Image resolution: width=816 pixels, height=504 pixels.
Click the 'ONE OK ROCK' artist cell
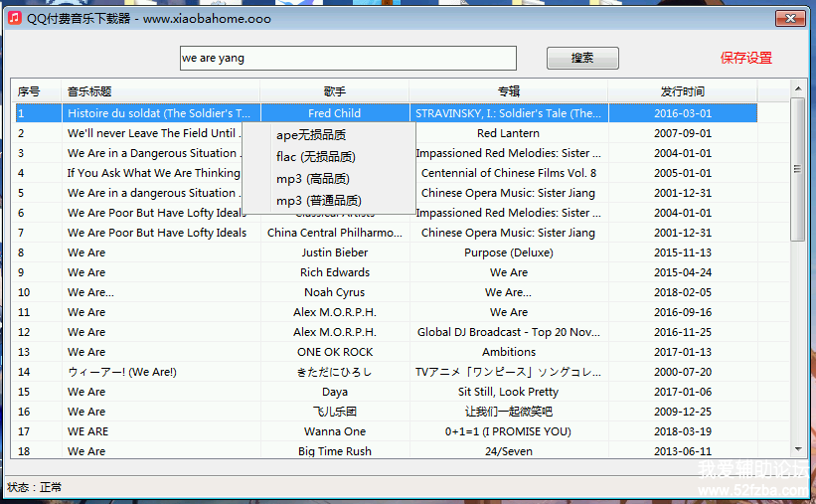335,352
